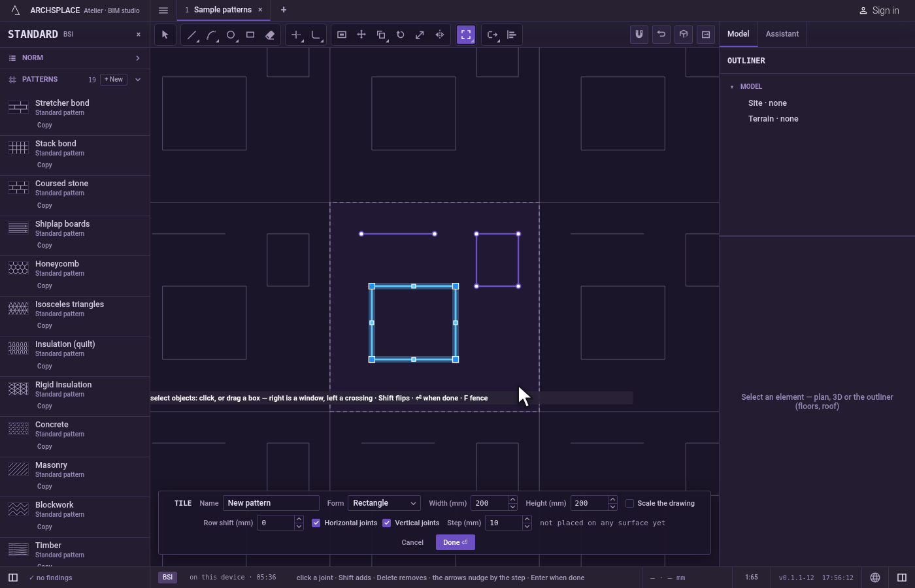The image size is (915, 588).
Task: Choose the Circle tool in toolbar
Action: 231,35
